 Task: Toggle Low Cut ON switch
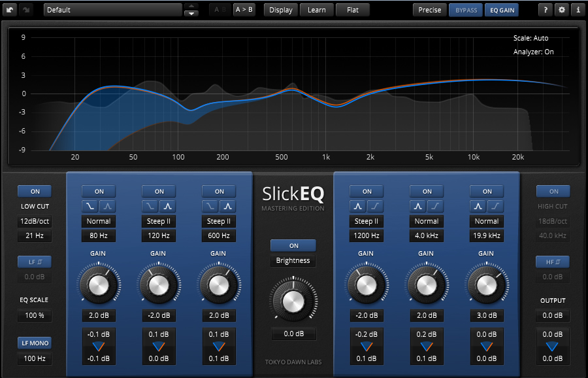click(x=35, y=192)
